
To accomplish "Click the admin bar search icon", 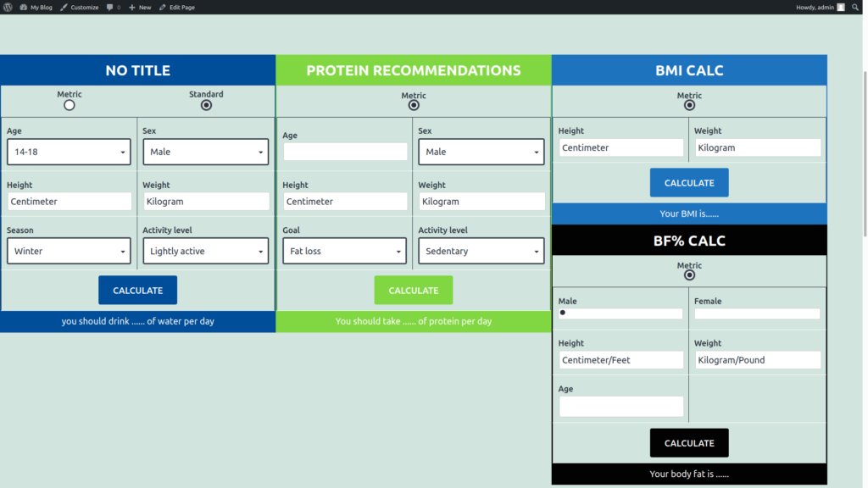I will pos(855,7).
